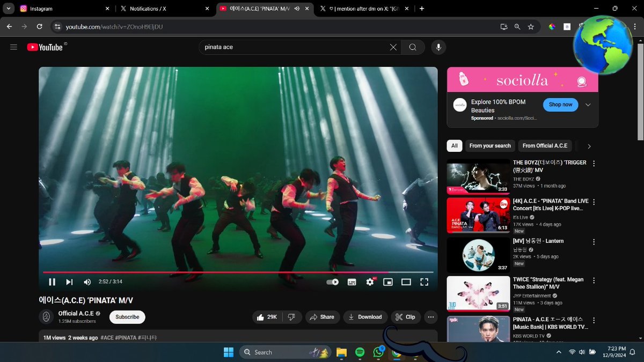Image resolution: width=644 pixels, height=362 pixels.
Task: Open the Sociolla ad banner
Action: (x=523, y=79)
